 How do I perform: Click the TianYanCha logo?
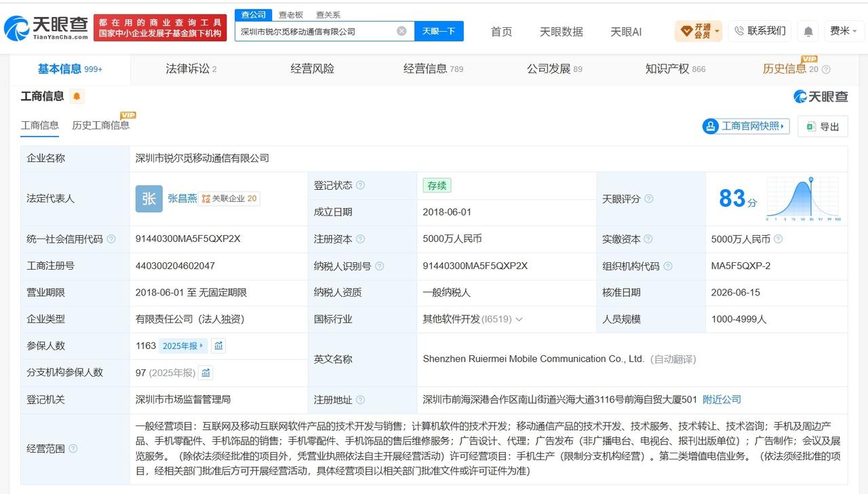pyautogui.click(x=46, y=28)
